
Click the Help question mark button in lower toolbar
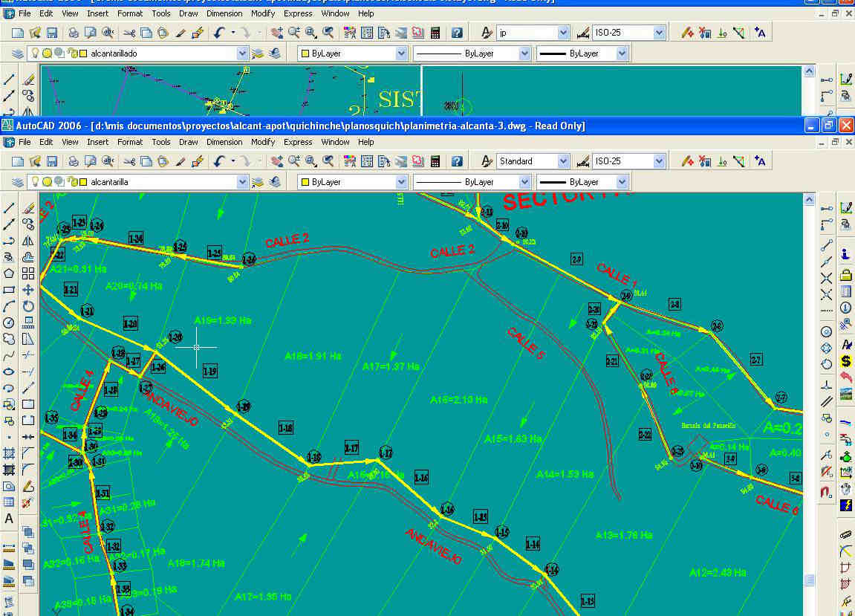point(457,161)
